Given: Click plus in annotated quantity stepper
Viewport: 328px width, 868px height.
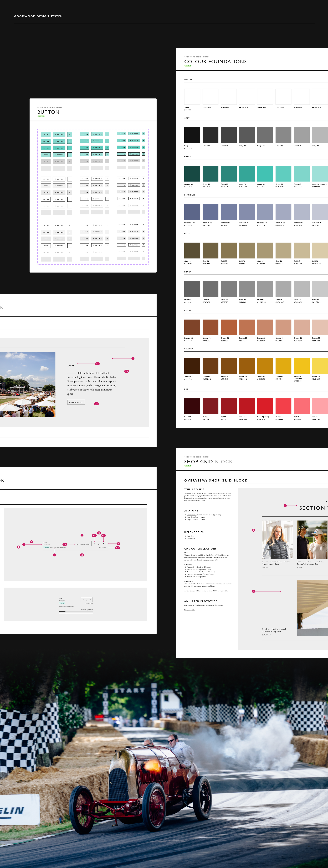Looking at the screenshot, I should (x=104, y=543).
